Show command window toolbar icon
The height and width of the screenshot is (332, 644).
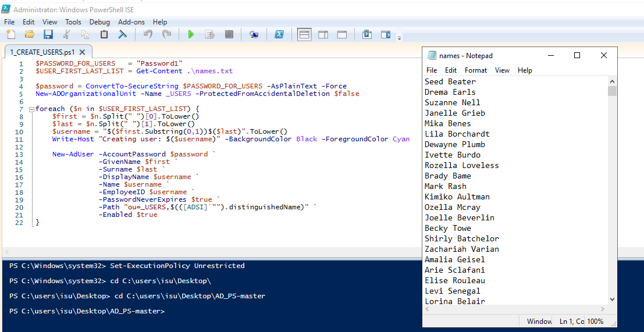(367, 34)
